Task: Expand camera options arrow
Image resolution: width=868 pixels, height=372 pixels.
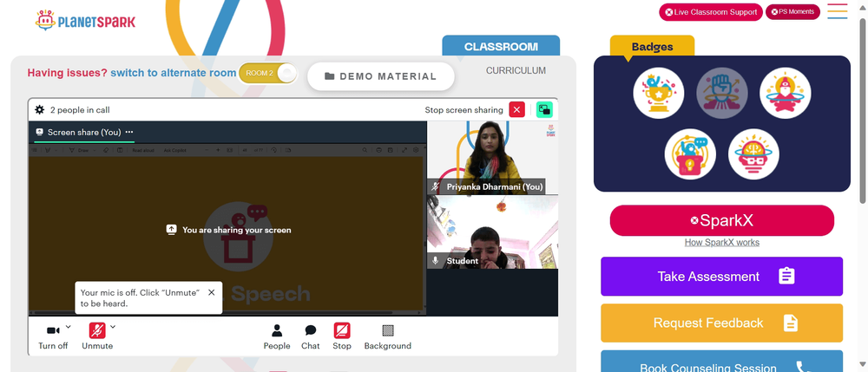Action: pos(68,327)
